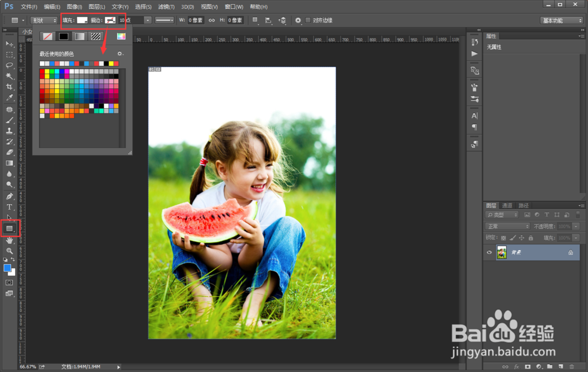Switch to the 路径 tab

pyautogui.click(x=523, y=205)
